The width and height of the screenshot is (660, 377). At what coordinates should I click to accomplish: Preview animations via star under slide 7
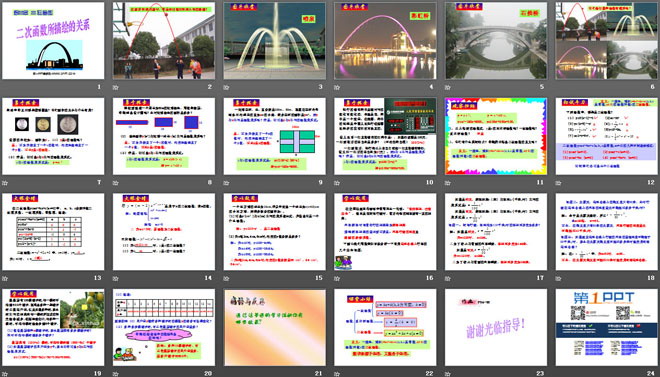[5, 183]
